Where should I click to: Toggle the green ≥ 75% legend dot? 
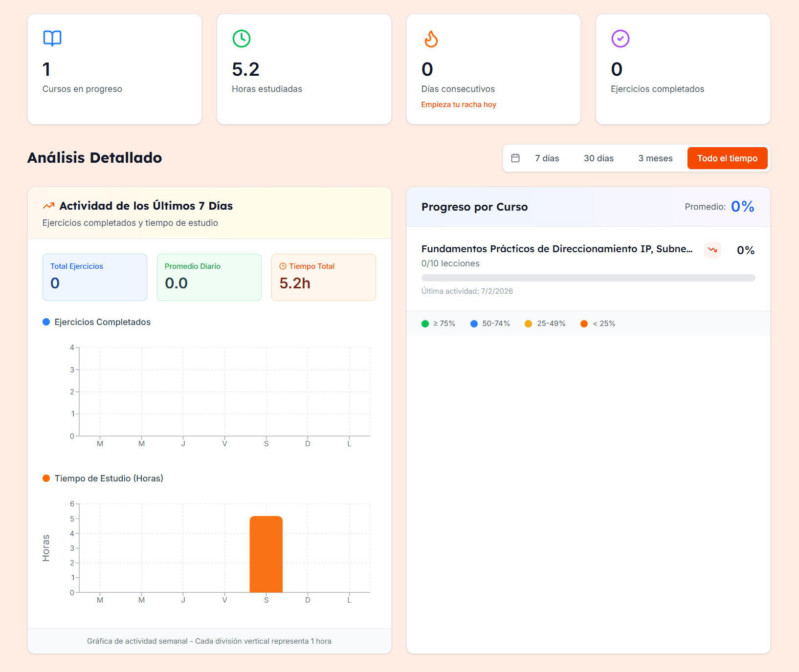click(425, 323)
